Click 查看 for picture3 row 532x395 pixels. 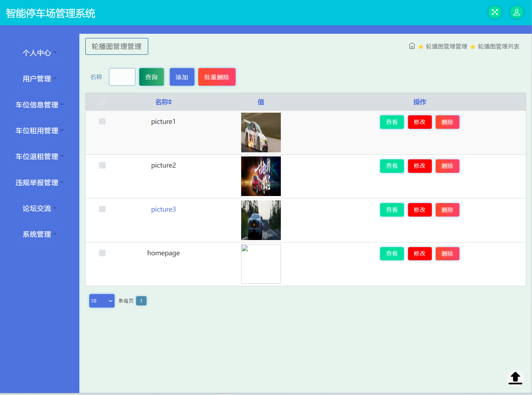click(392, 210)
